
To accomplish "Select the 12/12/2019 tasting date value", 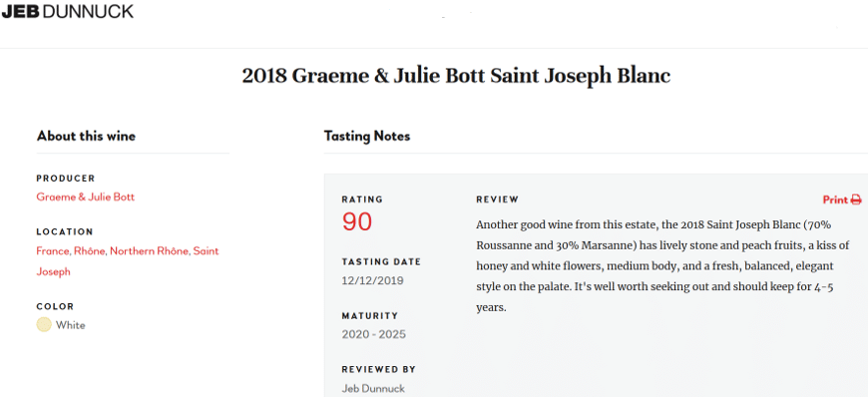I will coord(372,280).
